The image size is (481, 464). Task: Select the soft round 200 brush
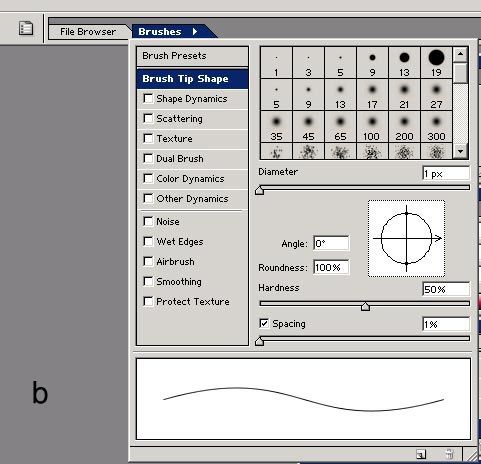click(x=404, y=127)
